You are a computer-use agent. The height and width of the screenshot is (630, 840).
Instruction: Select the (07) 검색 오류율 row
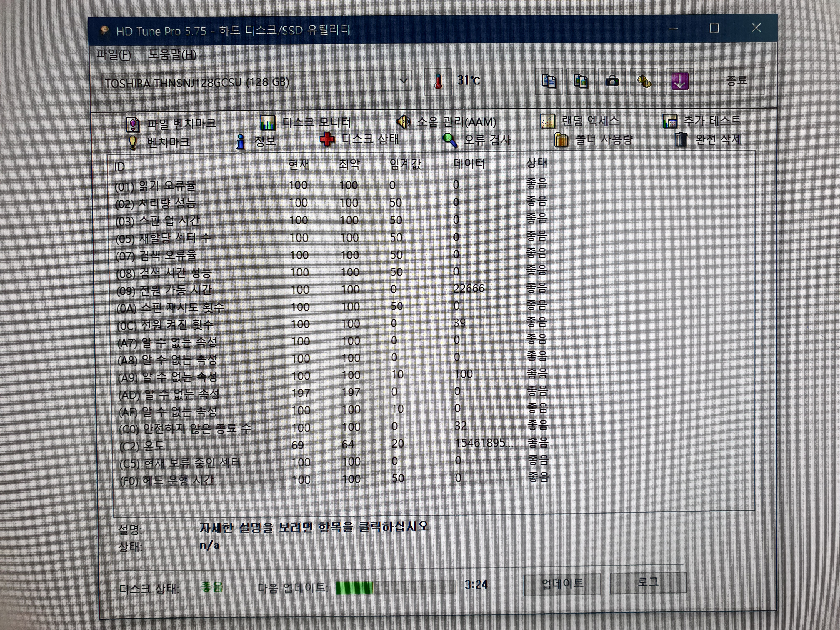[x=331, y=255]
